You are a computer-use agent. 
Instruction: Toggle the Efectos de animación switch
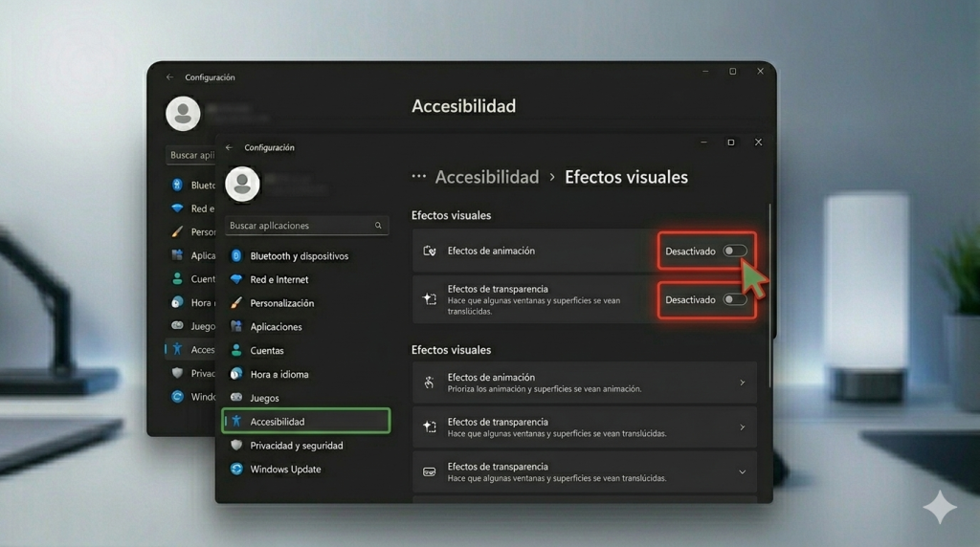[x=735, y=251]
